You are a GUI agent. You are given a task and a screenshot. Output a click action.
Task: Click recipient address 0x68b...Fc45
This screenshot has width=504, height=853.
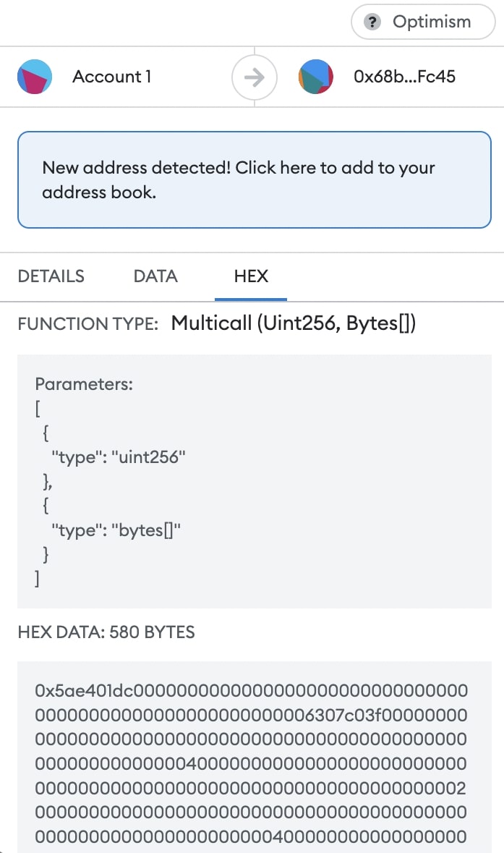(404, 77)
